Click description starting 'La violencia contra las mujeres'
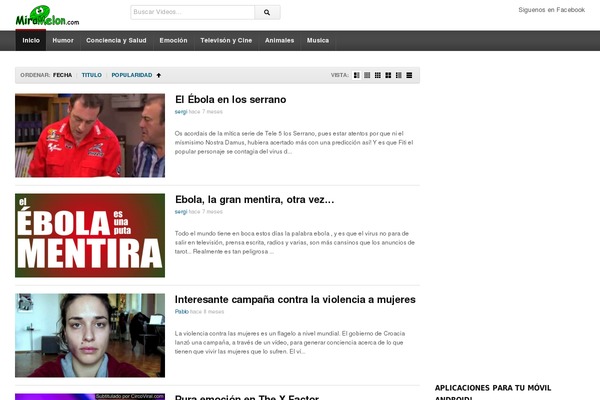 pyautogui.click(x=290, y=342)
